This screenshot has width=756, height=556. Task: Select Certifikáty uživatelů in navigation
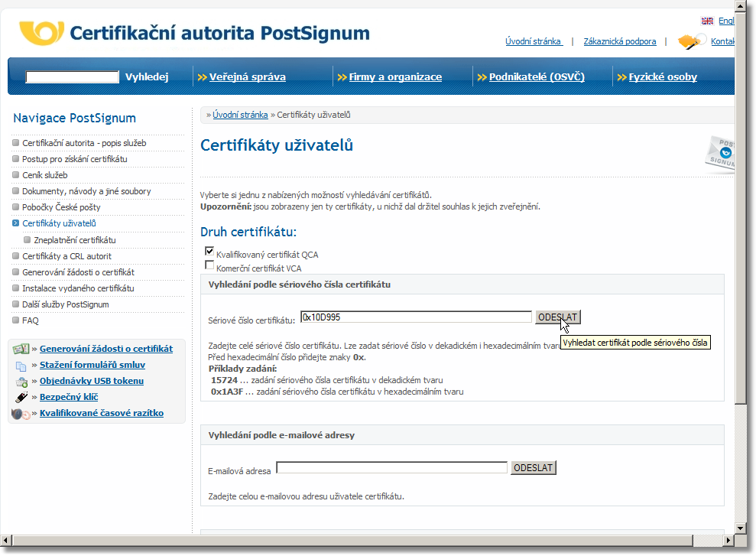click(59, 223)
